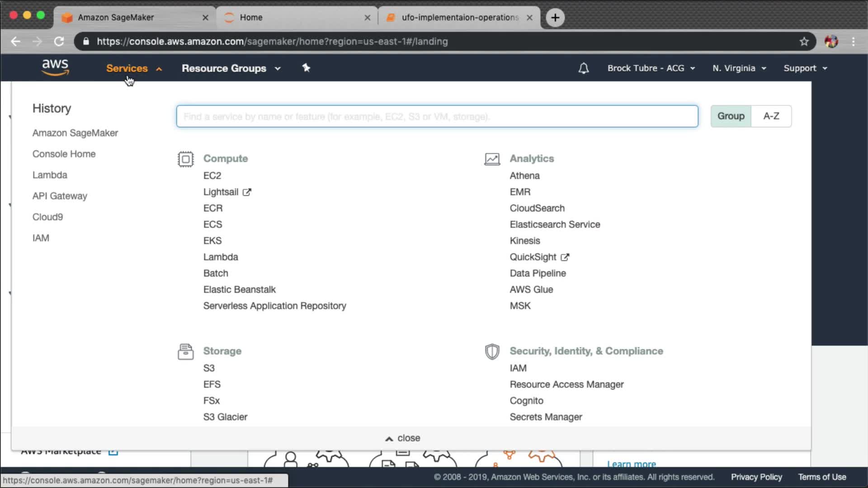Click the AWS logo home icon
868x488 pixels.
coord(55,67)
